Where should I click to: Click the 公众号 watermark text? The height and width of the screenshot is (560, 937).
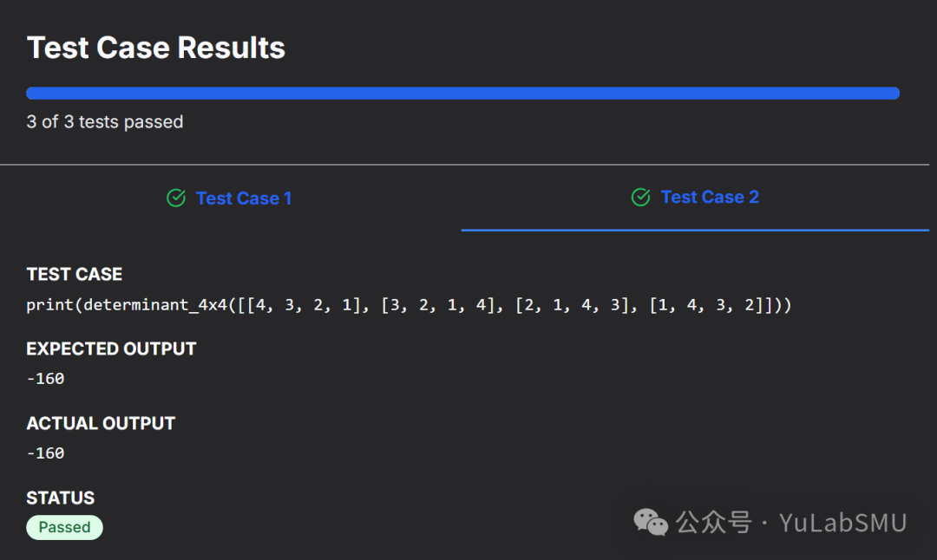click(713, 523)
